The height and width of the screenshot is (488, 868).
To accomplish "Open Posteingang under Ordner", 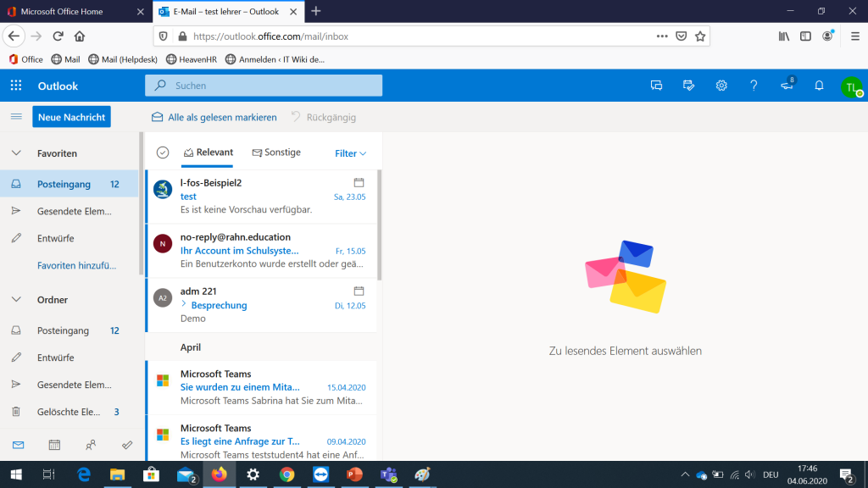I will [70, 330].
